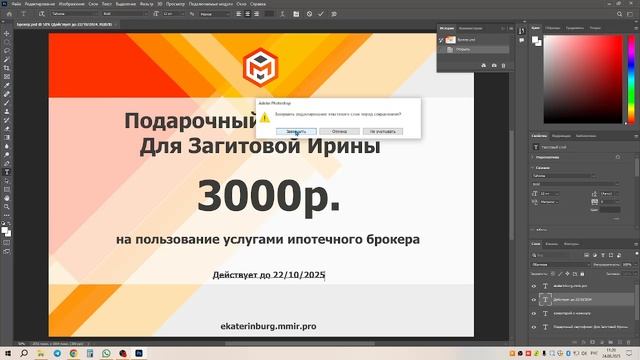Hide the 'Подарочный сертификат' layer
The height and width of the screenshot is (360, 640).
533,327
